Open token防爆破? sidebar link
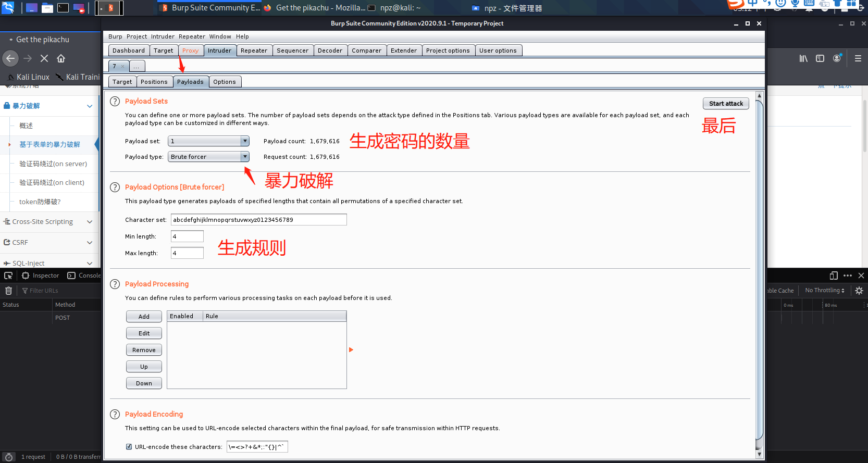 pyautogui.click(x=40, y=202)
